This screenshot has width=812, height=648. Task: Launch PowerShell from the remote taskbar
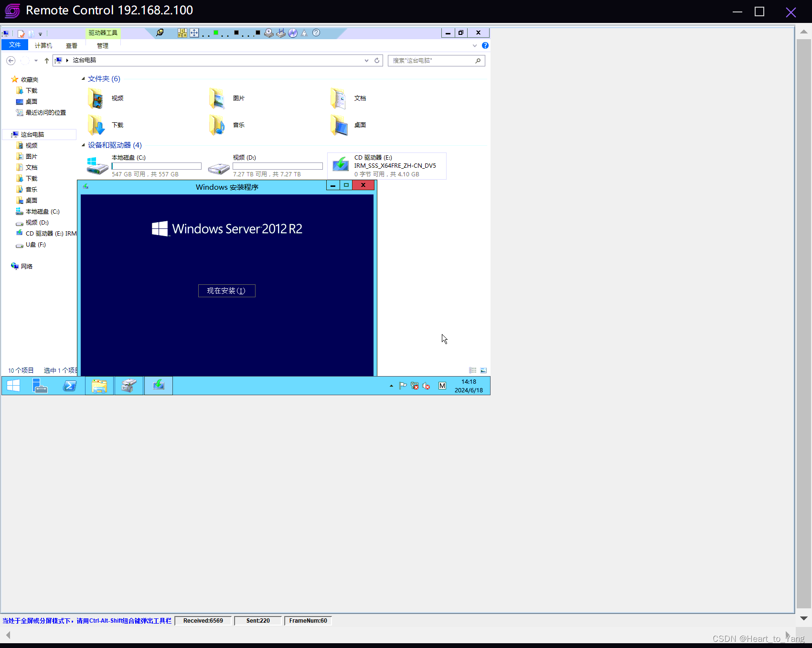pyautogui.click(x=70, y=386)
